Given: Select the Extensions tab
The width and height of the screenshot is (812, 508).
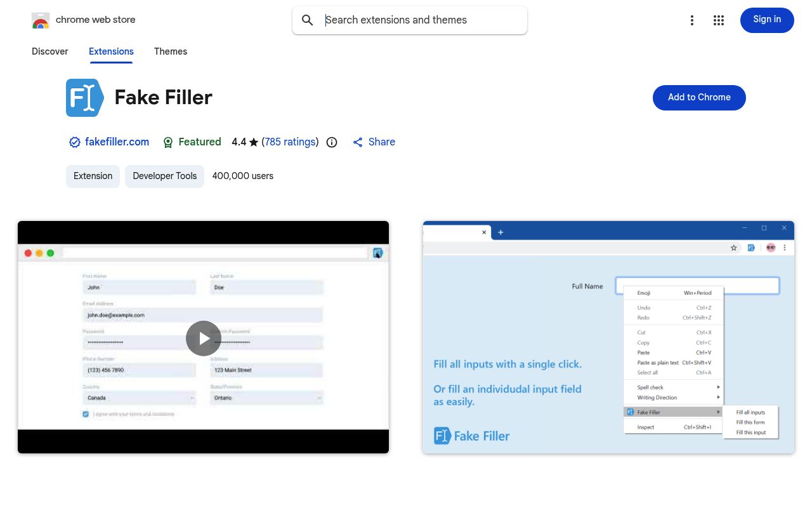Looking at the screenshot, I should (111, 51).
